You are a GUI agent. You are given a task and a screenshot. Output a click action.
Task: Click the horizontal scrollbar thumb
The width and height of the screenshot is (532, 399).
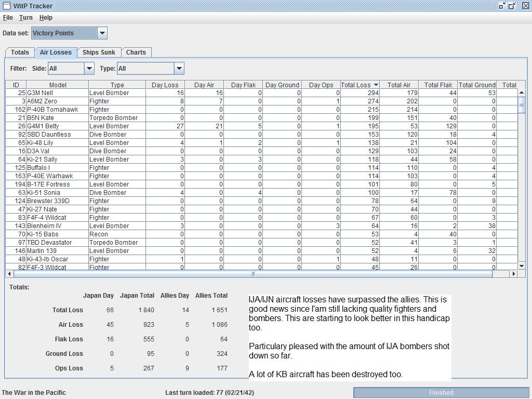(253, 273)
